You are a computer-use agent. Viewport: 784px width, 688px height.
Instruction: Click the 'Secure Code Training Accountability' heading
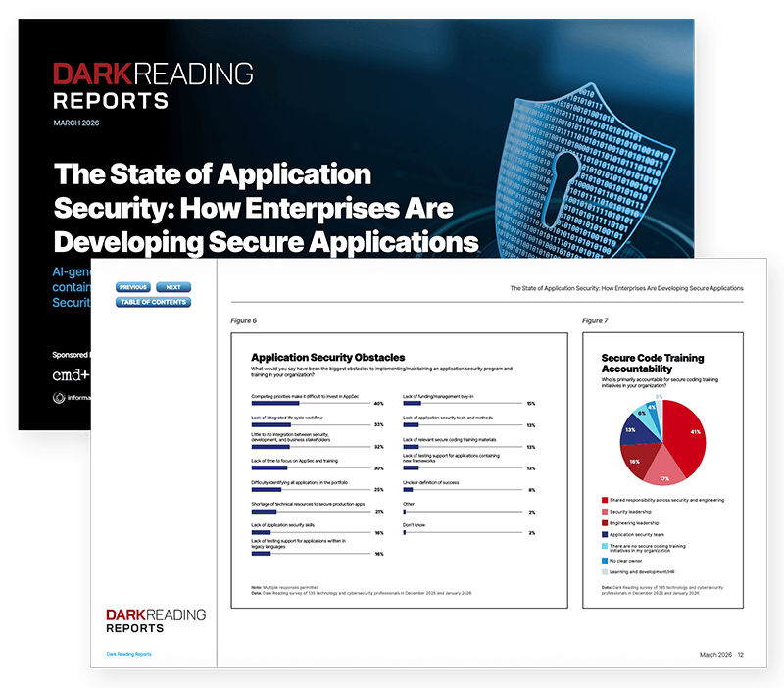653,363
